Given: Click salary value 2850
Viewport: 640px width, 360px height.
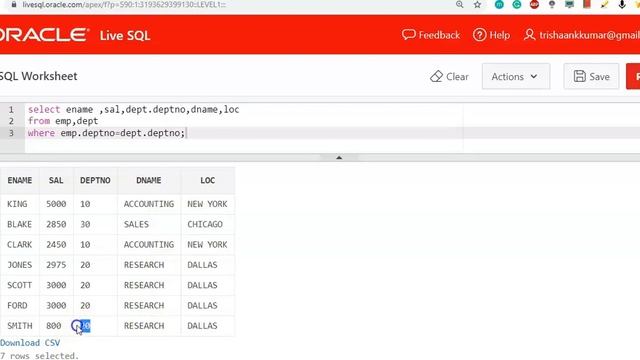Looking at the screenshot, I should [x=56, y=224].
